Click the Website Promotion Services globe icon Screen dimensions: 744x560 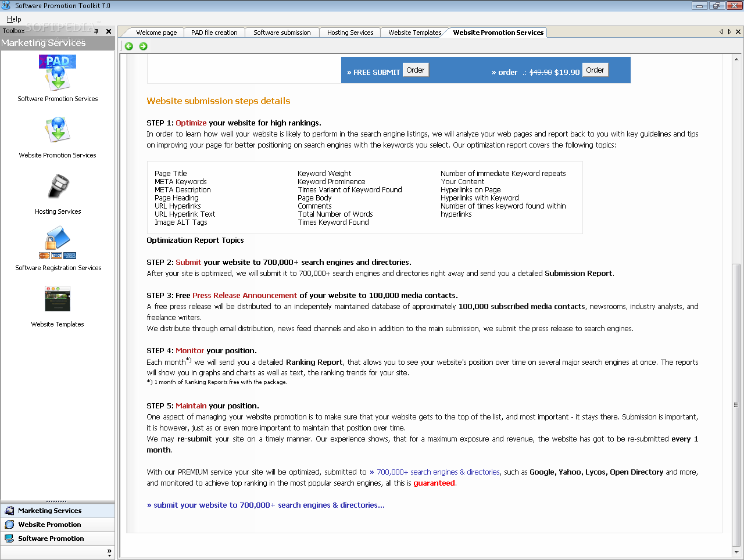(58, 130)
